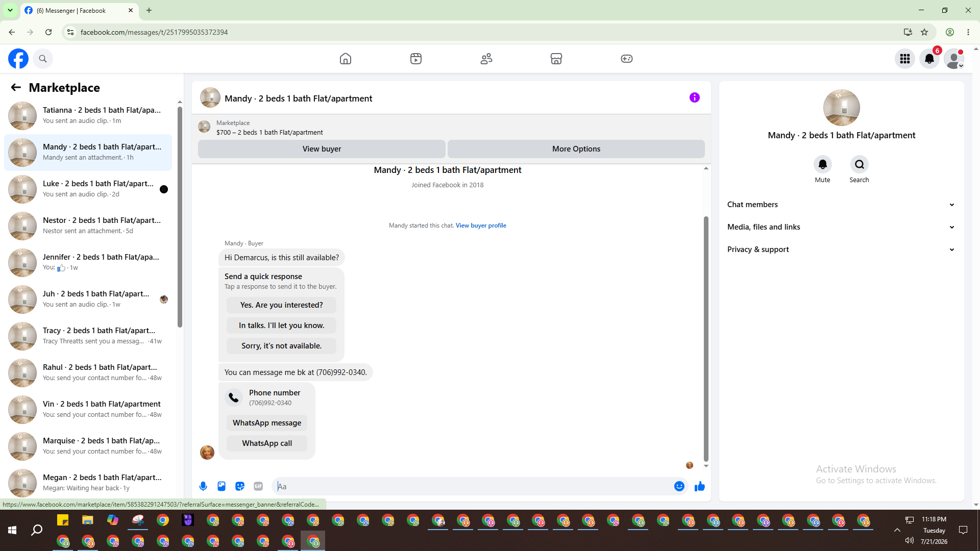
Task: Click the View buyer button
Action: click(322, 149)
